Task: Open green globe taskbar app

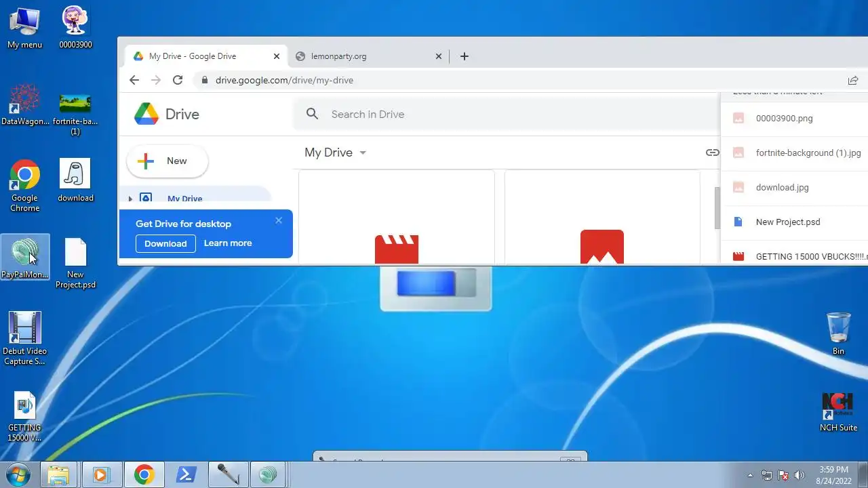Action: tap(269, 474)
